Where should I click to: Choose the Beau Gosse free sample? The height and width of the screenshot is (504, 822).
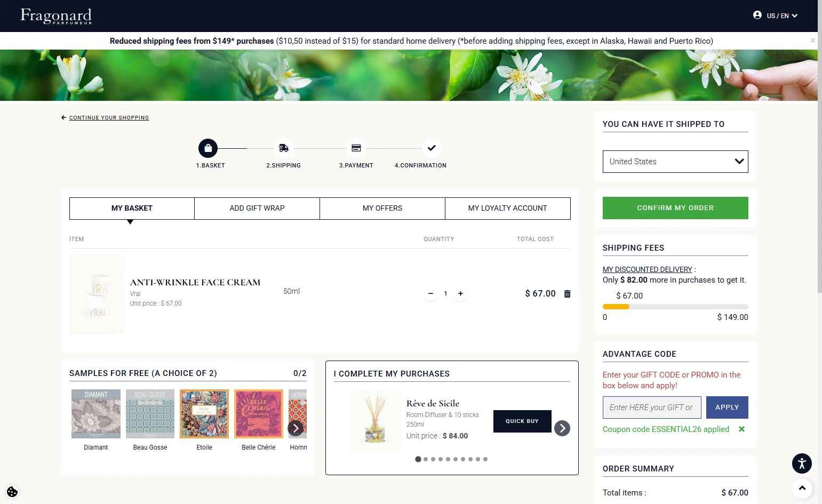150,414
